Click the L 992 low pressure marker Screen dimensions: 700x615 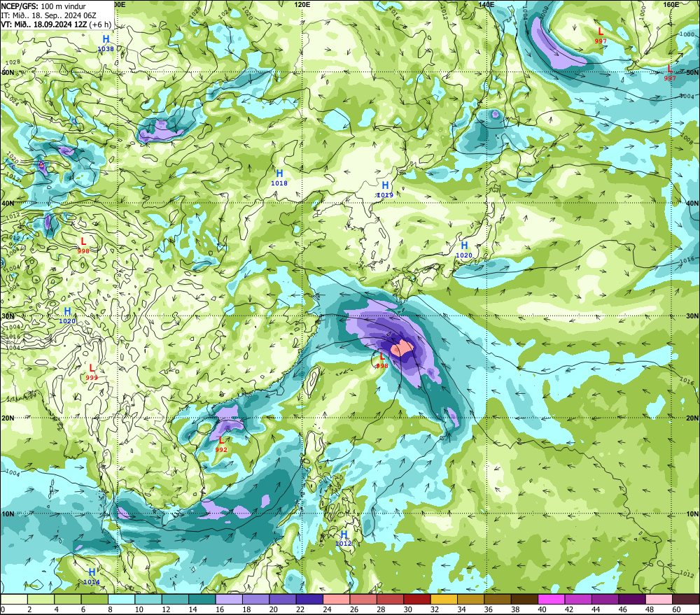click(221, 444)
